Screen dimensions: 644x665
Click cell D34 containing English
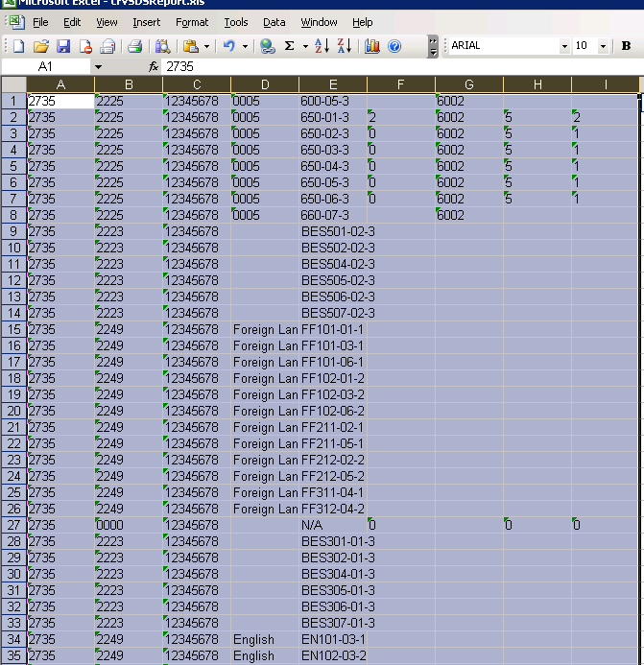tap(265, 639)
